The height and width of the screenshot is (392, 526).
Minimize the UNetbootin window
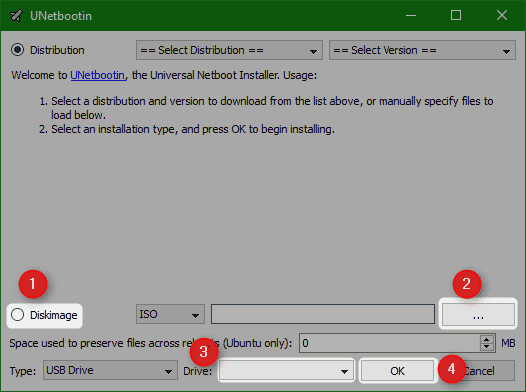(x=411, y=15)
